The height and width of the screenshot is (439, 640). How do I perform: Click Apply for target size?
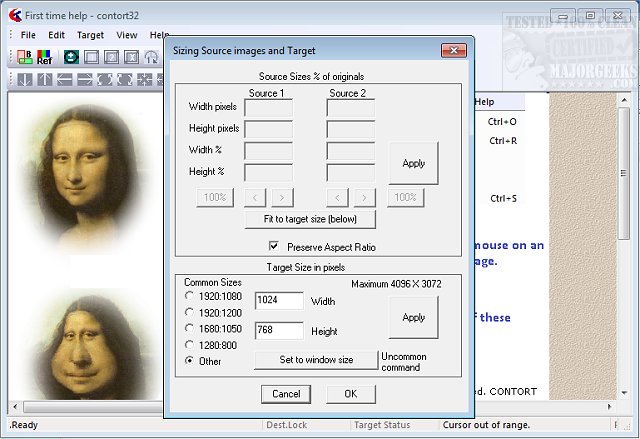[414, 317]
